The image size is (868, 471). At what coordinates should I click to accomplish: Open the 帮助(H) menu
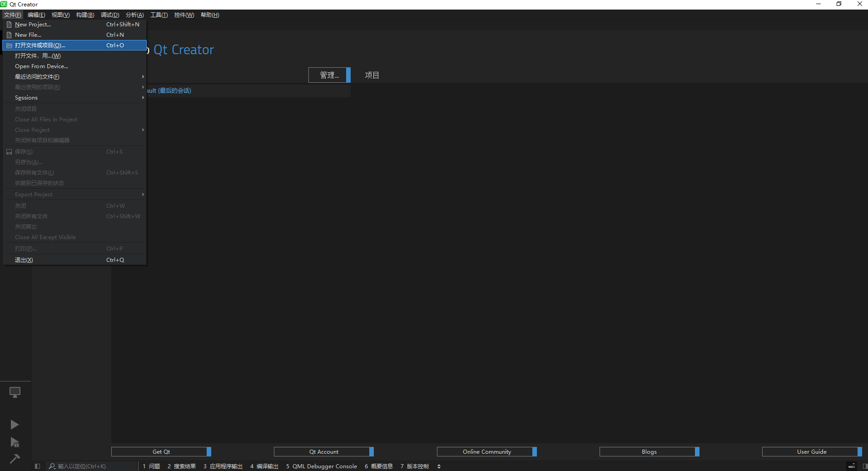(210, 15)
